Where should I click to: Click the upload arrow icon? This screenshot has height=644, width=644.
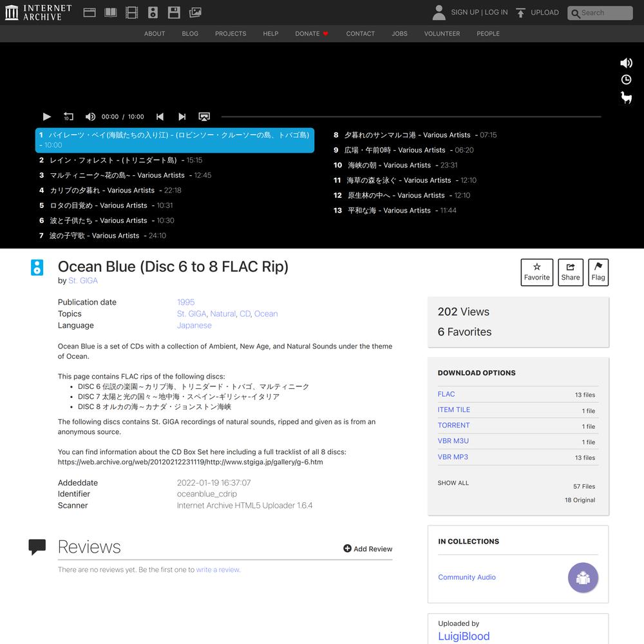tap(520, 13)
